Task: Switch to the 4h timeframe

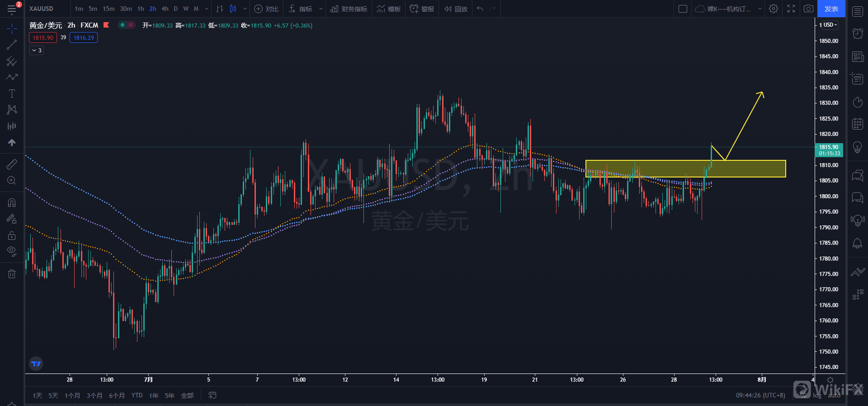Action: click(x=165, y=9)
